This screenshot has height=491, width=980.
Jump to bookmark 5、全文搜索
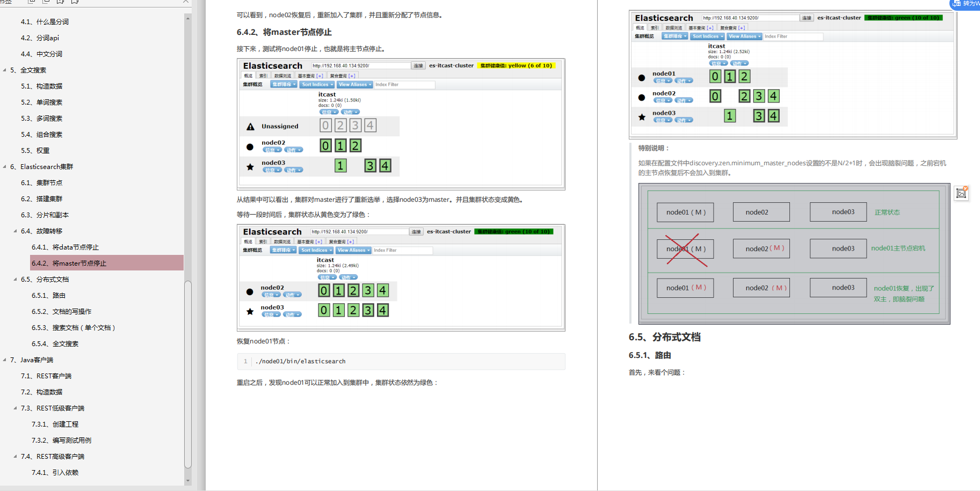coord(28,70)
